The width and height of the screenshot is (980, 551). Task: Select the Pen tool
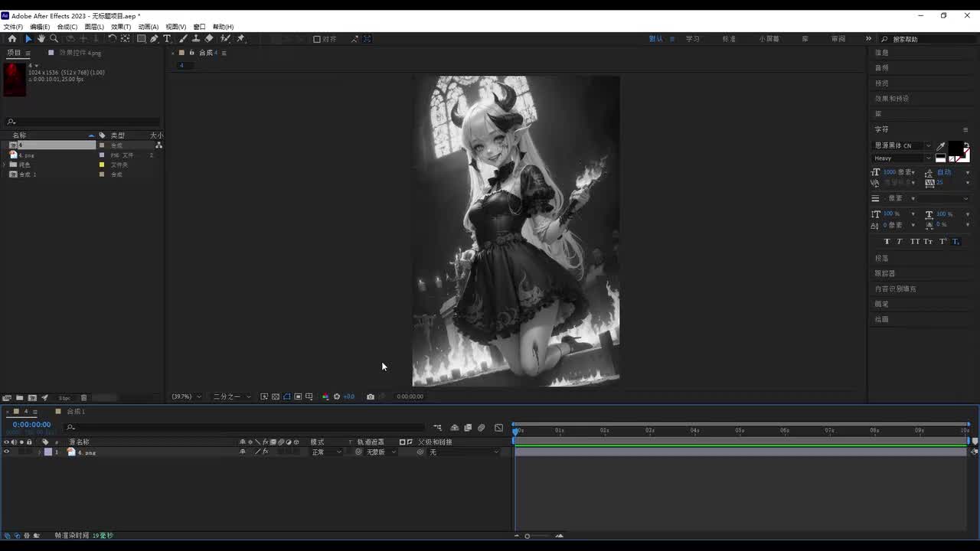154,38
